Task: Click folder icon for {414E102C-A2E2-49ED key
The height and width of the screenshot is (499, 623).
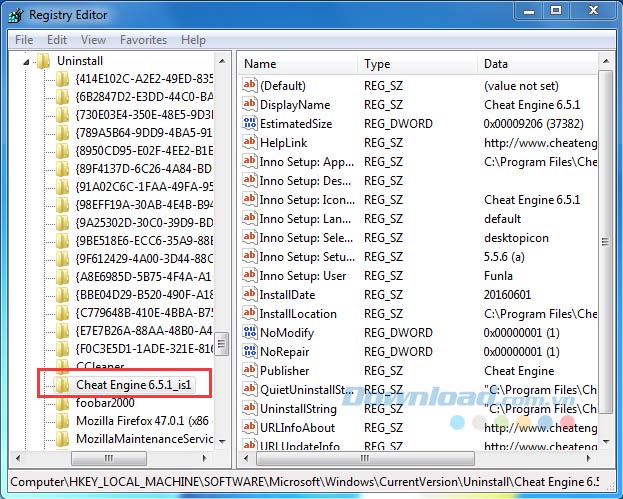Action: [62, 79]
